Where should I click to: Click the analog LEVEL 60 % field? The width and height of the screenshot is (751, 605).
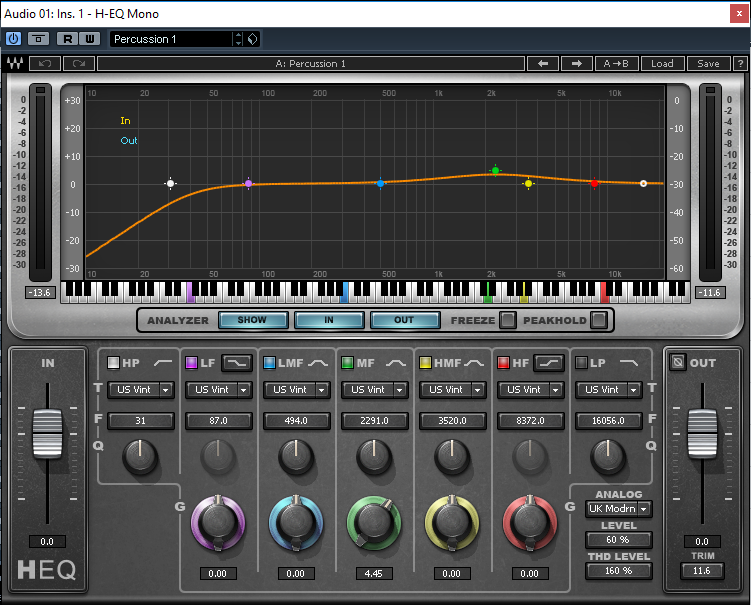coord(618,540)
